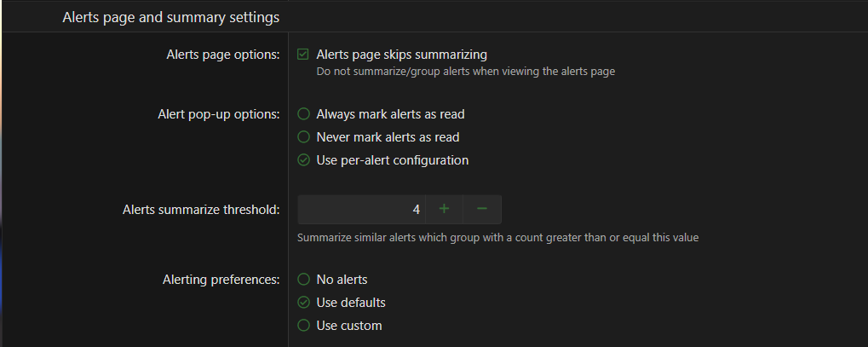This screenshot has height=347, width=868.
Task: Select Use per-alert configuration option
Action: click(303, 160)
